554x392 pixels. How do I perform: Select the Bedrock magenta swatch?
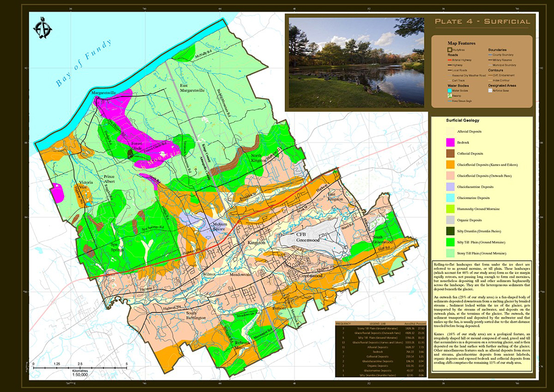(x=450, y=143)
